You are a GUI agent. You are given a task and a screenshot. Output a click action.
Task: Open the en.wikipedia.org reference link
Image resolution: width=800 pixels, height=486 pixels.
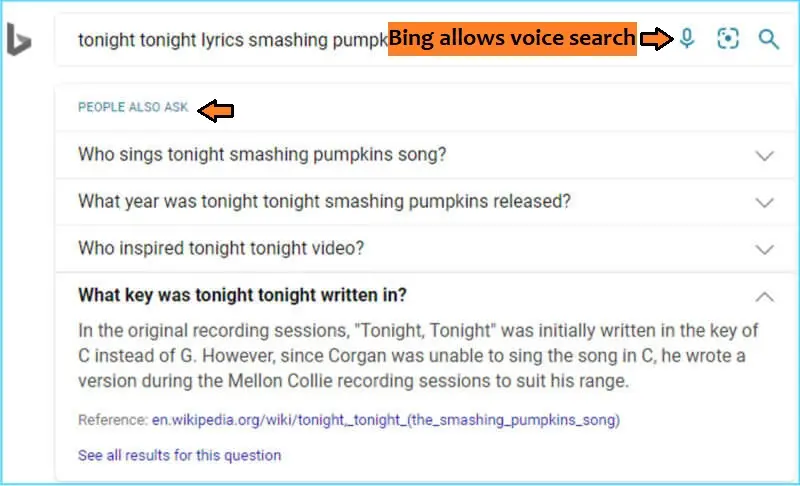pos(386,420)
